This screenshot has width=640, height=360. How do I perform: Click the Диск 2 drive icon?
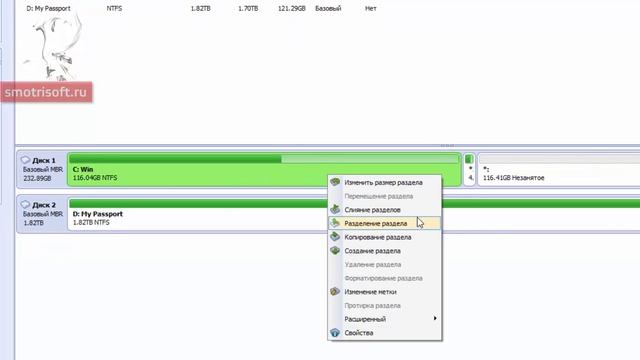point(25,204)
